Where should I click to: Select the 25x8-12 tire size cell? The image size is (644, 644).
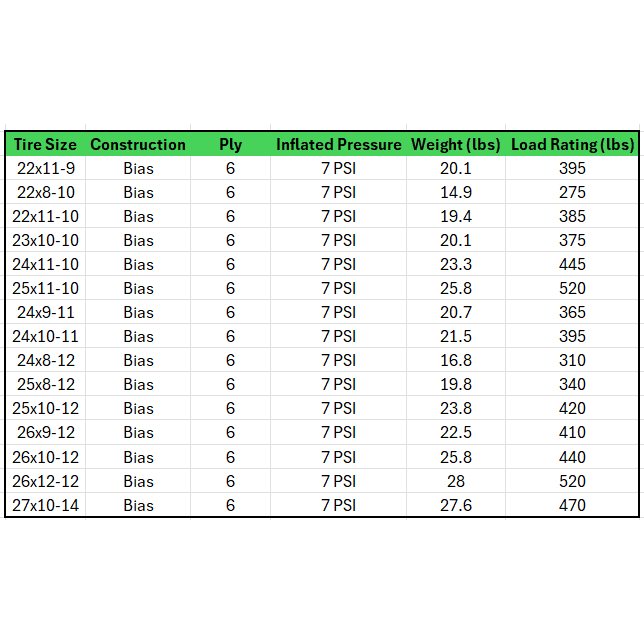pyautogui.click(x=46, y=384)
